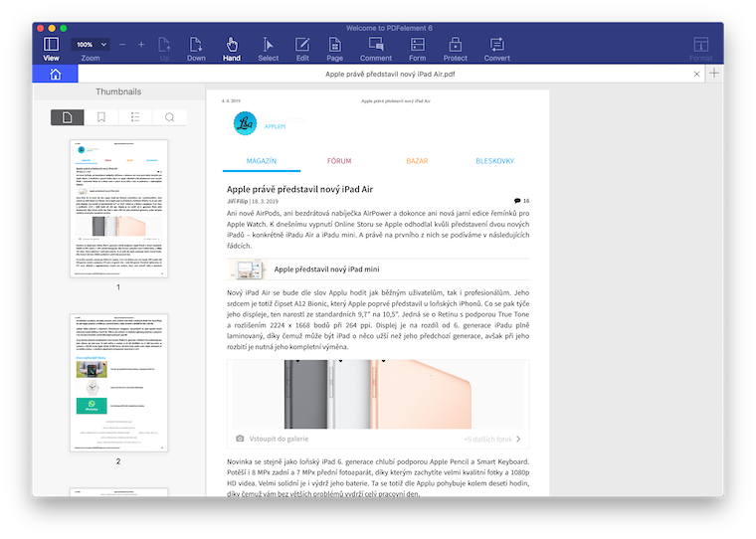Image resolution: width=756 pixels, height=539 pixels.
Task: Open the Edit tool
Action: point(302,49)
